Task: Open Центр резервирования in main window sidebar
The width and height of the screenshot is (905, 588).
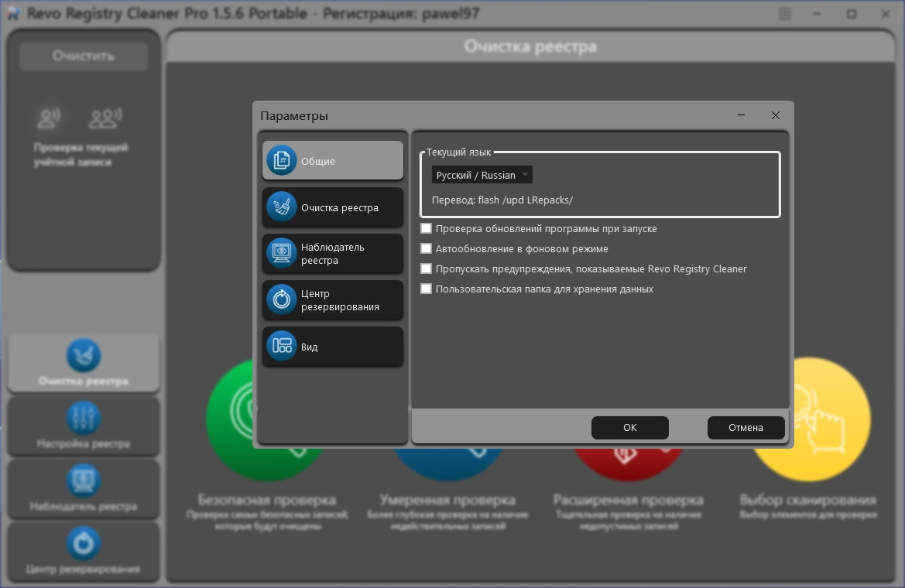Action: (x=84, y=551)
